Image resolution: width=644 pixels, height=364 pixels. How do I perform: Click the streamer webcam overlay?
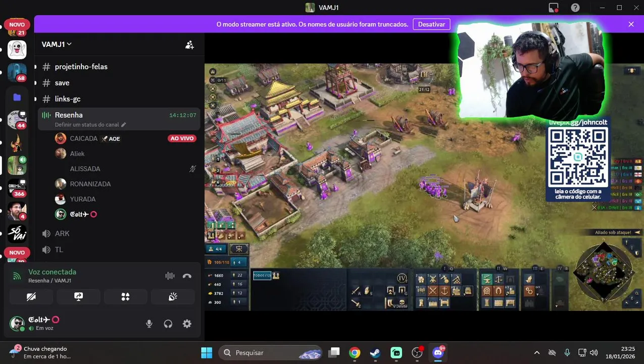coord(530,70)
